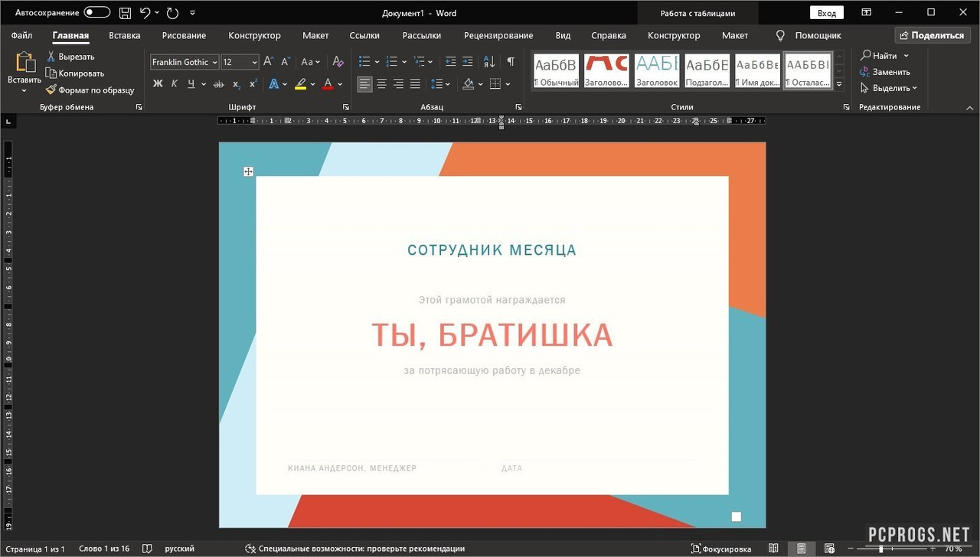Toggle italic К formatting

(x=175, y=84)
